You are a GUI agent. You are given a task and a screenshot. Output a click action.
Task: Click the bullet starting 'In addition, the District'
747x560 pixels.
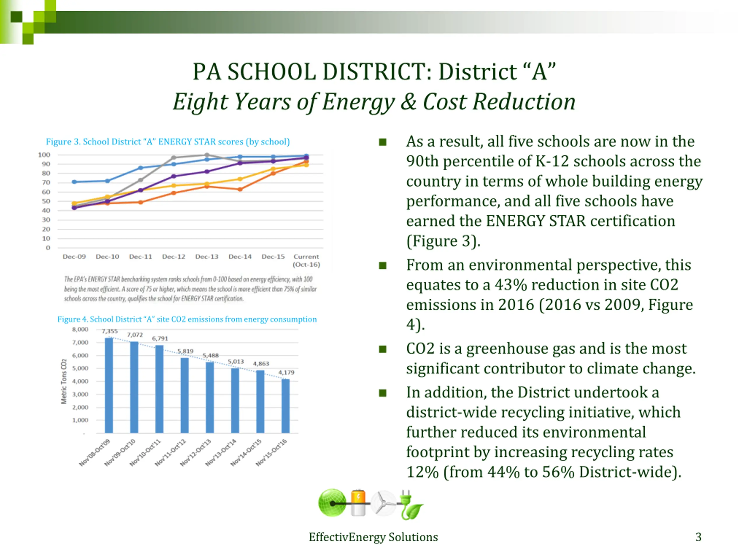[544, 432]
